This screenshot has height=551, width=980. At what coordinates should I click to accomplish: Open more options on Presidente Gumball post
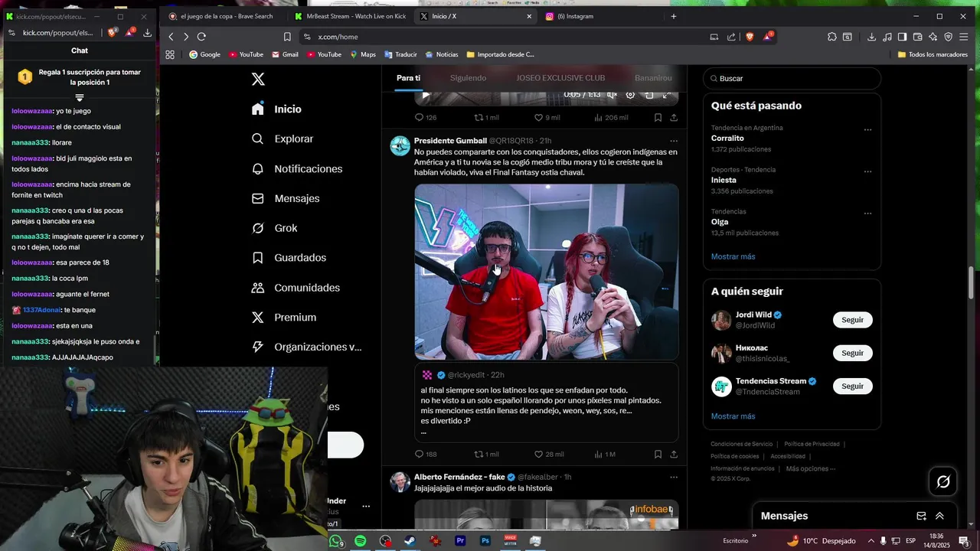(674, 141)
